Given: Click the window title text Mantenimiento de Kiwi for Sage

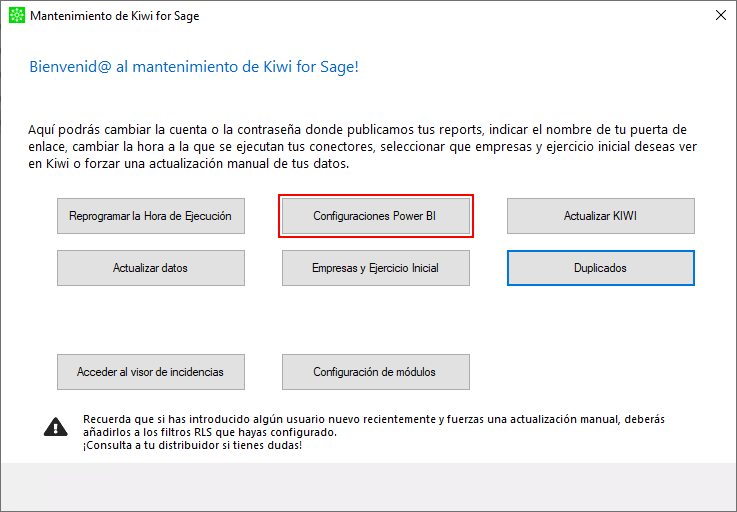Looking at the screenshot, I should point(115,16).
